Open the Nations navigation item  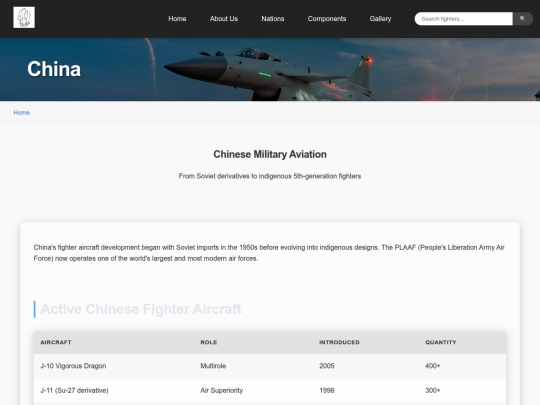point(273,19)
